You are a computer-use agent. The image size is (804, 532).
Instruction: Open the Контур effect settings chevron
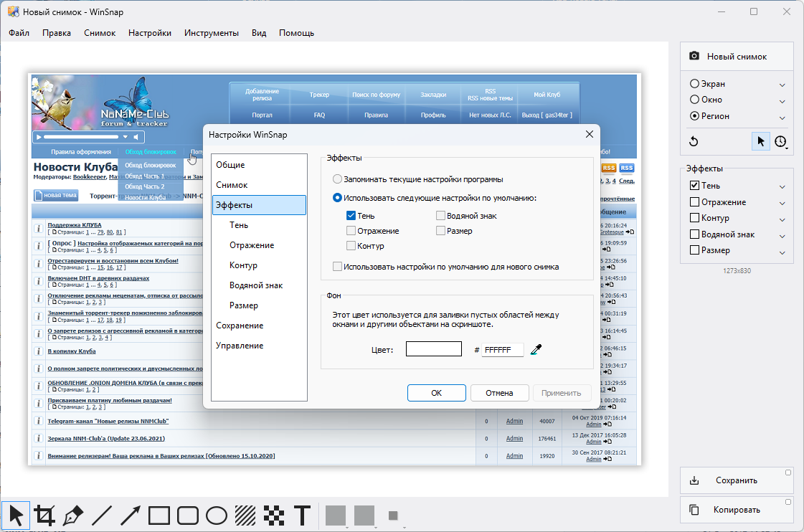(782, 219)
